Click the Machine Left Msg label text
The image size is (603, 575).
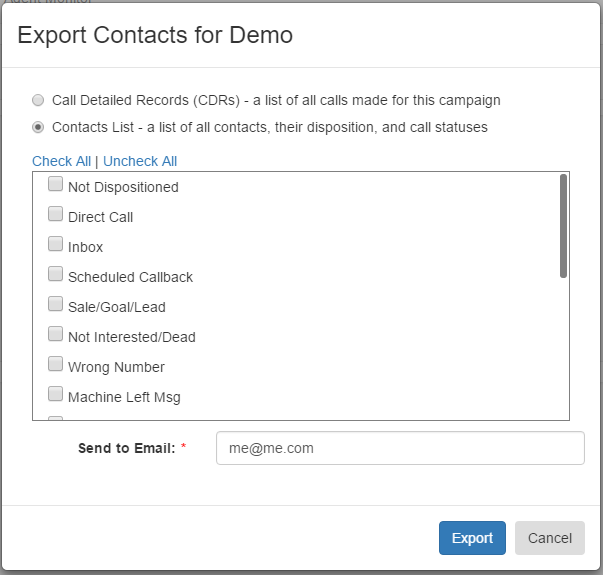[x=124, y=397]
